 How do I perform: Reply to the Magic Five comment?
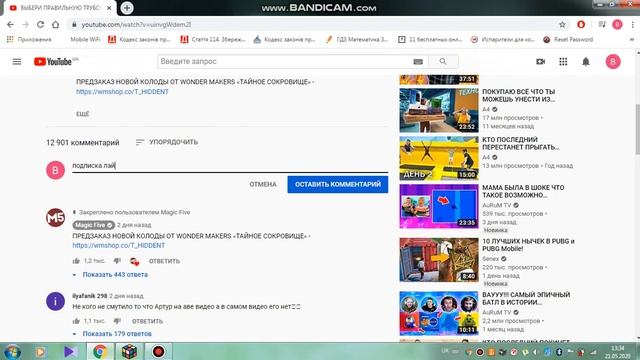point(164,261)
